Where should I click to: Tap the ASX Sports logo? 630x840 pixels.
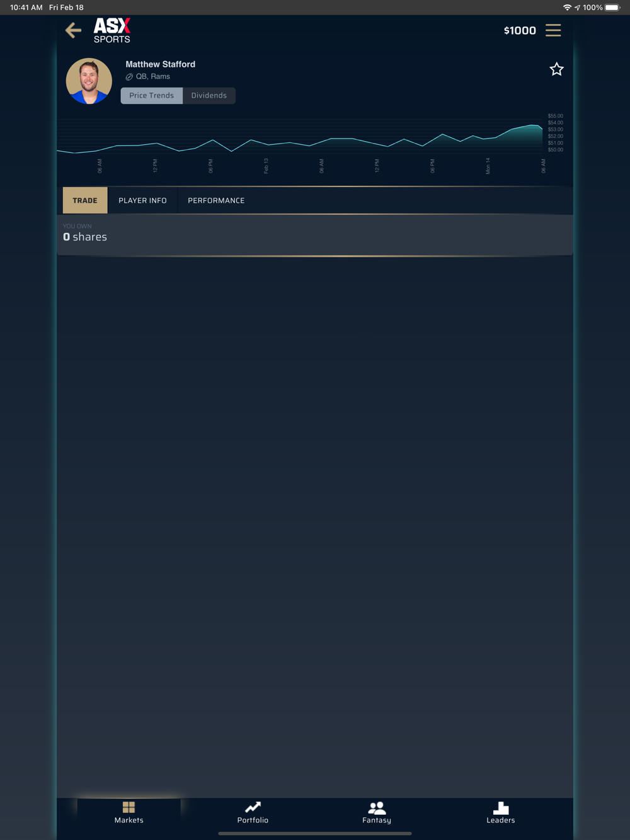click(x=112, y=30)
